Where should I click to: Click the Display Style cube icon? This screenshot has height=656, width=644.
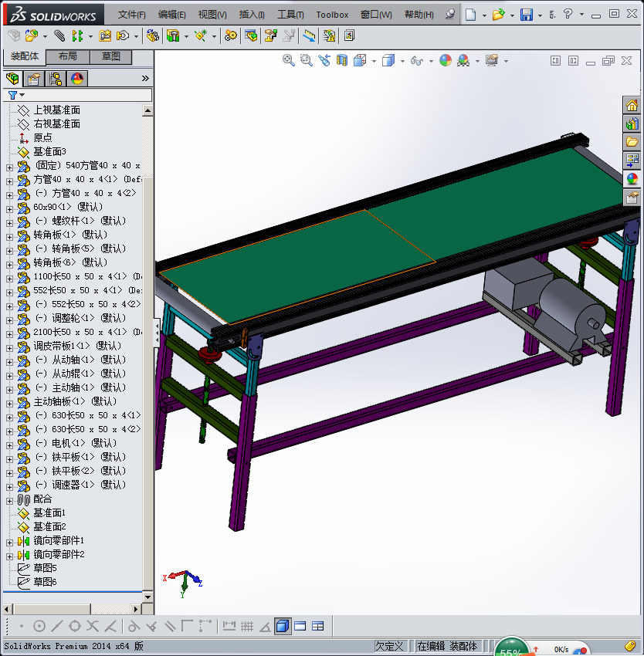(388, 61)
